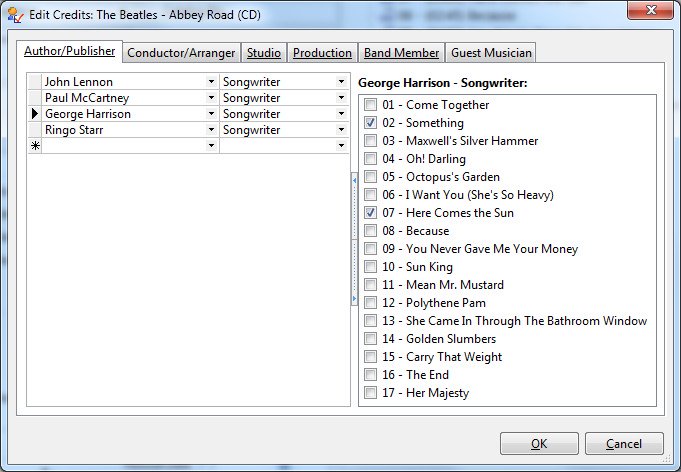681x472 pixels.
Task: Open Ringo Starr's Songwriter role dropdown
Action: point(341,130)
